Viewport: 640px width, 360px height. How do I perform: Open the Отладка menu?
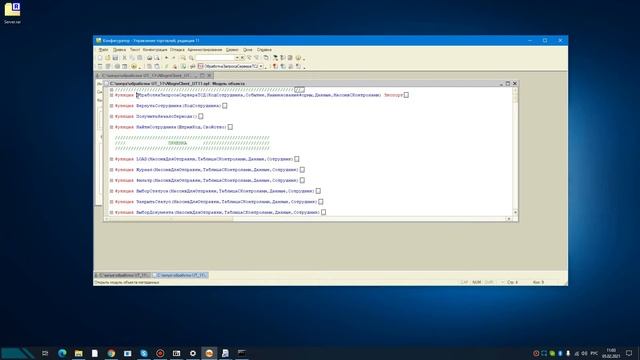[177, 50]
